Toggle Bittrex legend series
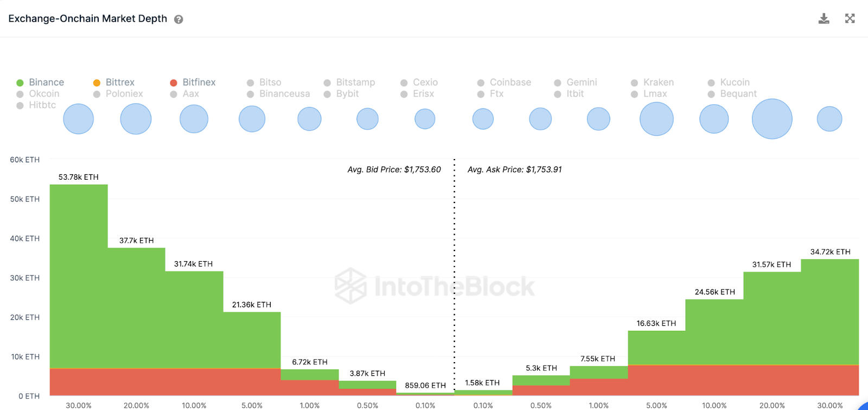This screenshot has width=868, height=410. tap(113, 83)
